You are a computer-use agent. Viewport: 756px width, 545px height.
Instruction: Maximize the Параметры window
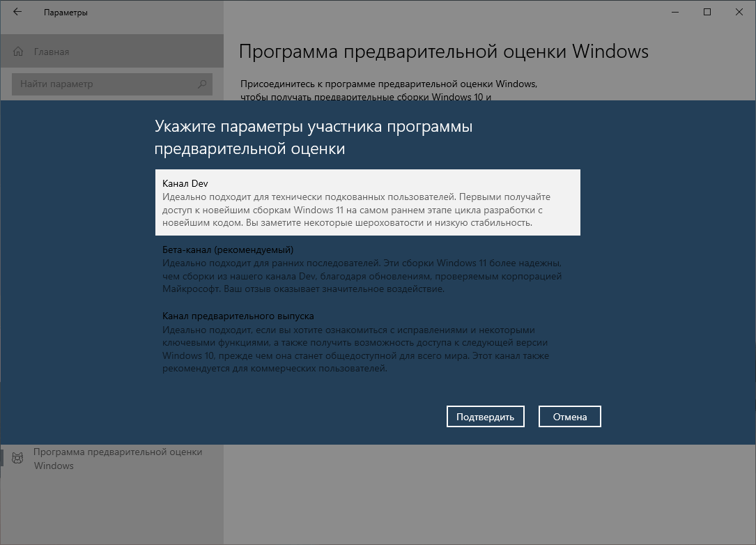pyautogui.click(x=707, y=12)
